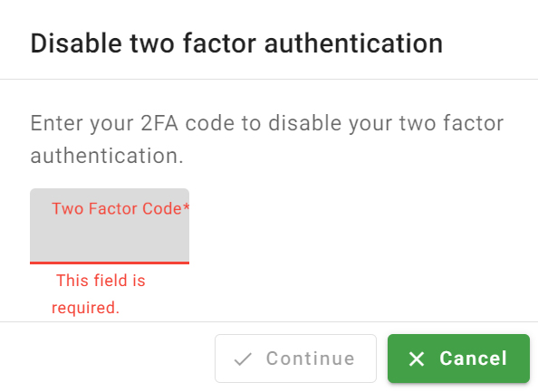
Task: Focus the gray 2FA code text box
Action: tap(110, 226)
